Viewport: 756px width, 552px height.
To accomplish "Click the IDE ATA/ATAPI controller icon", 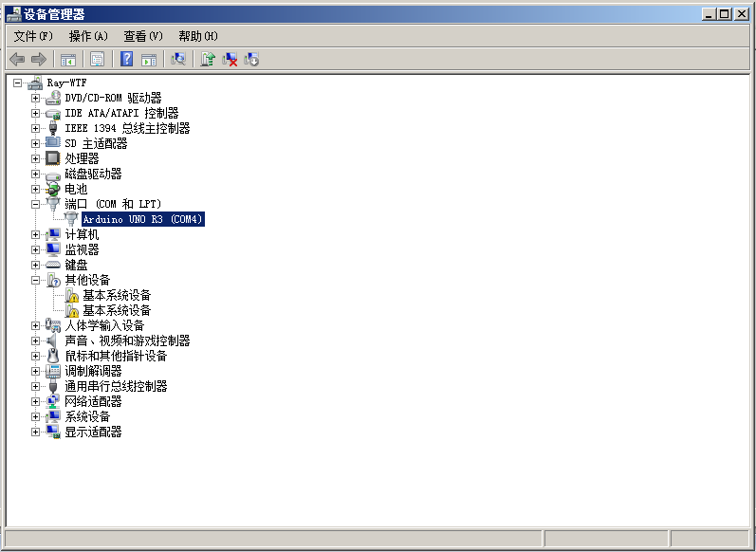I will 53,113.
